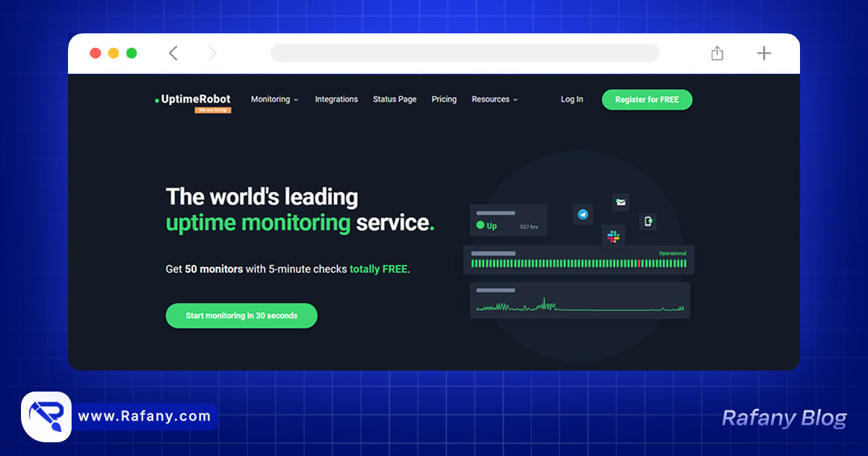Open the Pricing menu item
Screen dimensions: 868x456
point(444,99)
